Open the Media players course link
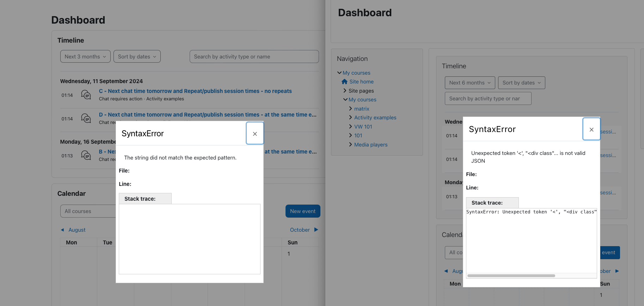Viewport: 644px width, 306px height. (x=371, y=145)
